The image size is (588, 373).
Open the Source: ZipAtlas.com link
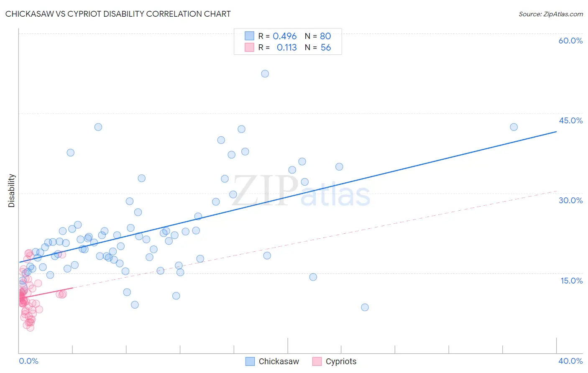coord(551,14)
